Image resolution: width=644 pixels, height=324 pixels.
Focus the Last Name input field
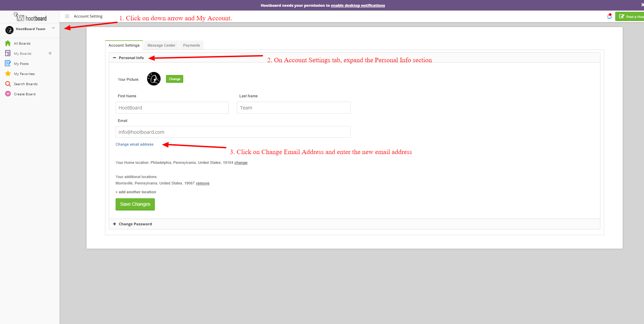294,108
